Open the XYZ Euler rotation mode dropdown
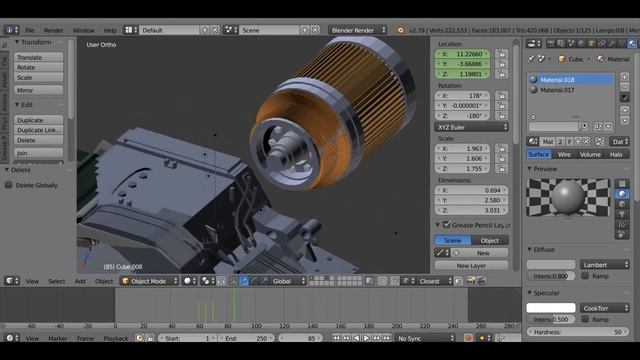This screenshot has height=360, width=640. pyautogui.click(x=471, y=127)
